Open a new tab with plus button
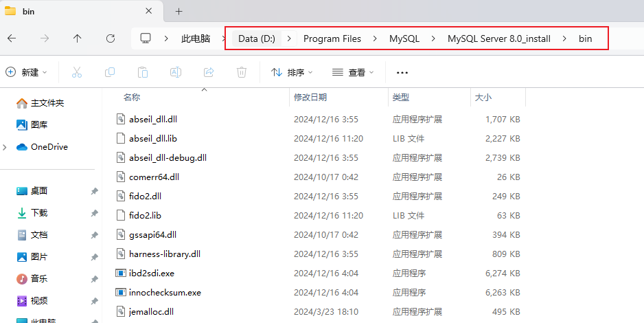 (179, 12)
